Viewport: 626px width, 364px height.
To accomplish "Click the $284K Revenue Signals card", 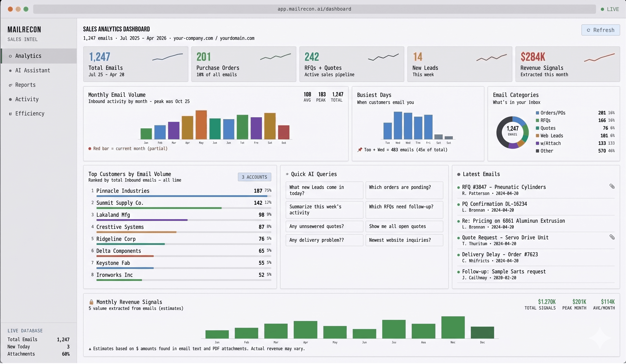I will (568, 64).
